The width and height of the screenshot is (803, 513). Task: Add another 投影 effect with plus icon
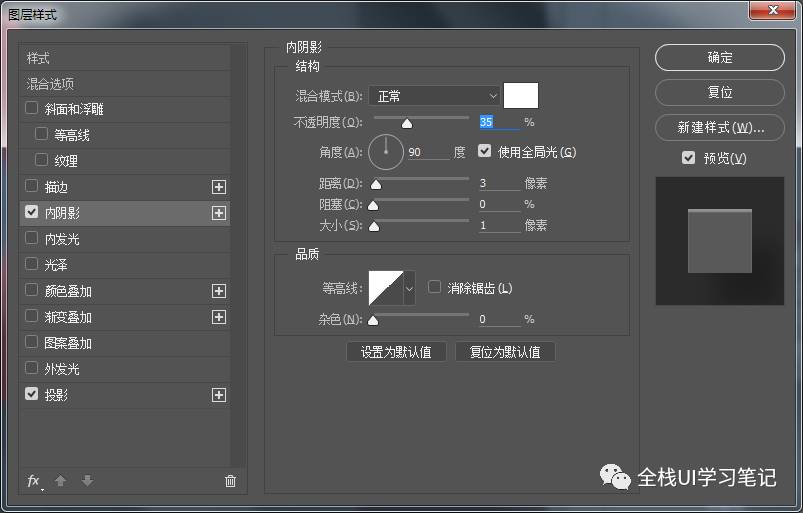219,395
